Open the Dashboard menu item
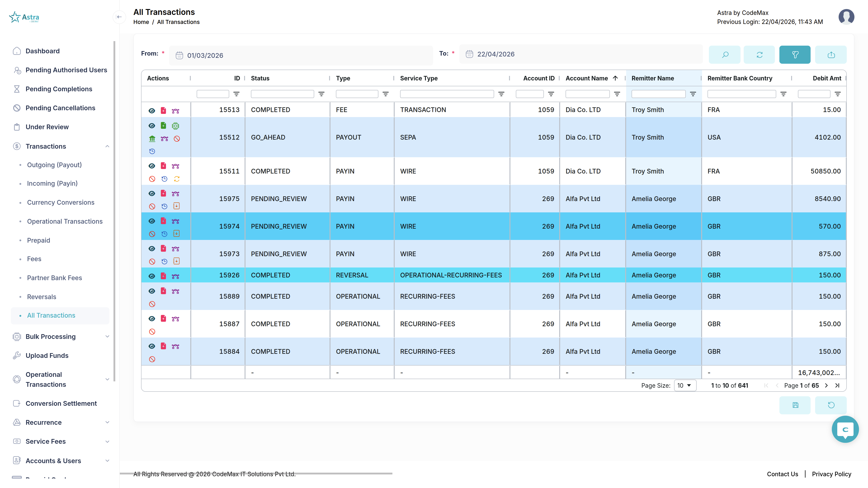Viewport: 868px width, 488px height. point(42,51)
